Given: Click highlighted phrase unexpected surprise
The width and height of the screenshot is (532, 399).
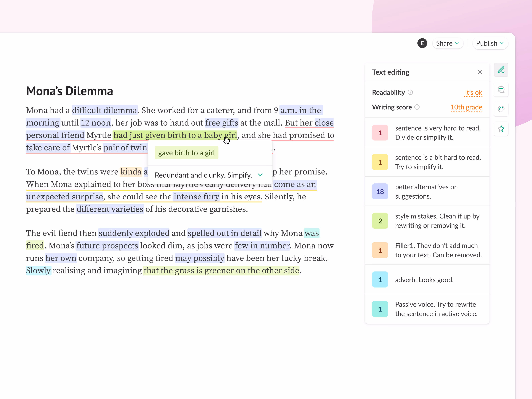Looking at the screenshot, I should point(65,197).
